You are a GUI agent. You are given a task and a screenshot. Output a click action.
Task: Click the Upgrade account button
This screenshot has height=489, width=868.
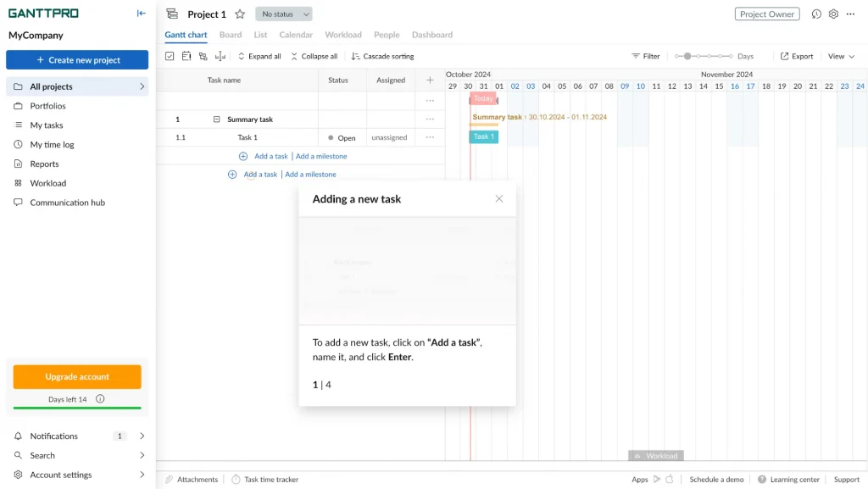tap(77, 376)
